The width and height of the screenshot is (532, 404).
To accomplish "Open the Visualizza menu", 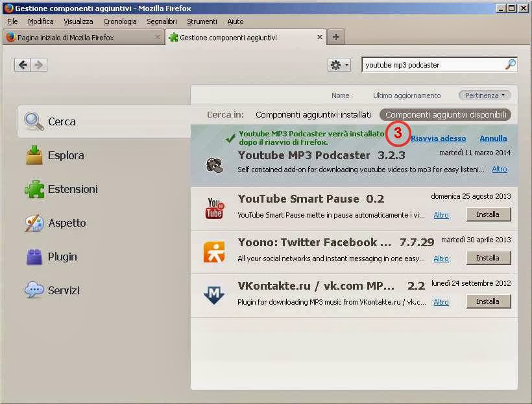I will tap(79, 21).
